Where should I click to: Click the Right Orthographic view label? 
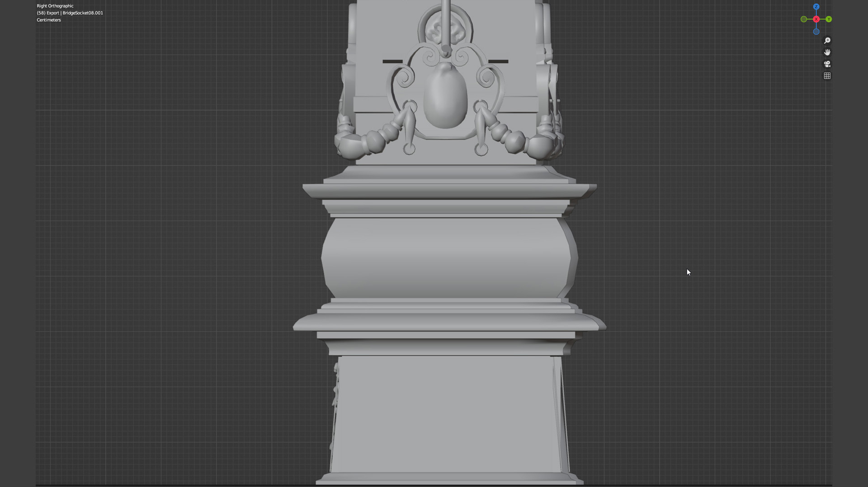(55, 6)
